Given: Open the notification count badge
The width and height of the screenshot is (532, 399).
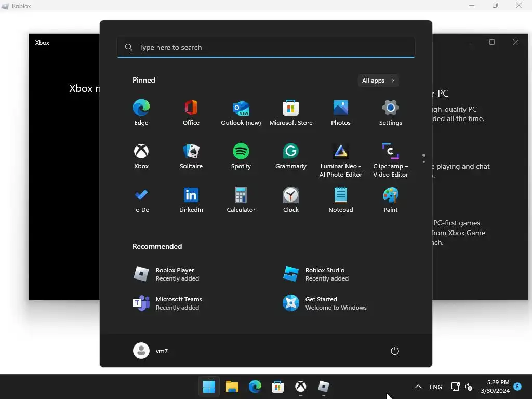Looking at the screenshot, I should point(517,386).
